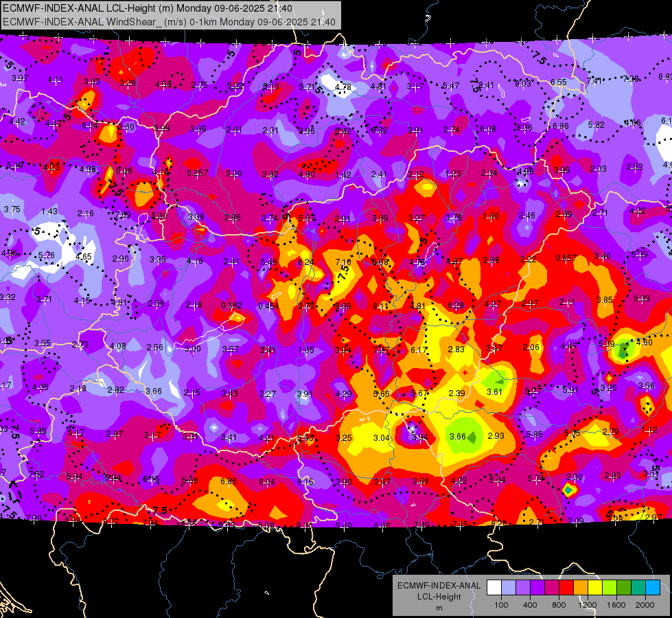The height and width of the screenshot is (618, 672).
Task: Click the wind shear value 0.382
Action: (231, 305)
